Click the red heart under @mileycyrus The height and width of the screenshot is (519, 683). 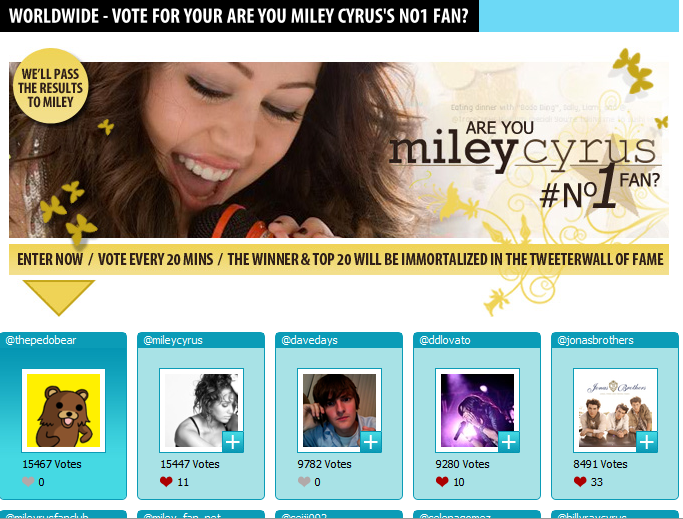(166, 482)
